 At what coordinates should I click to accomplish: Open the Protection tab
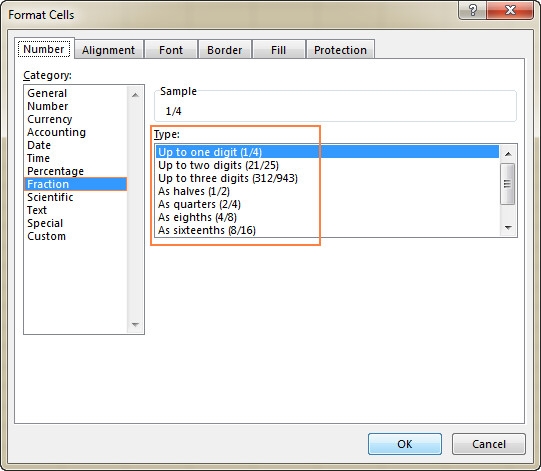pyautogui.click(x=340, y=50)
